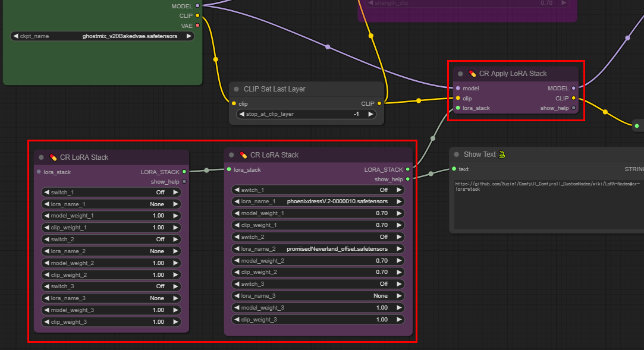Click show_help output port on right CR LoRA Stack

click(x=407, y=179)
